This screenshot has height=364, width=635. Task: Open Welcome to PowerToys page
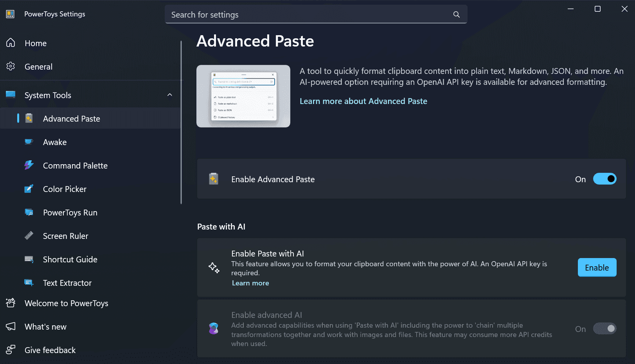tap(66, 303)
